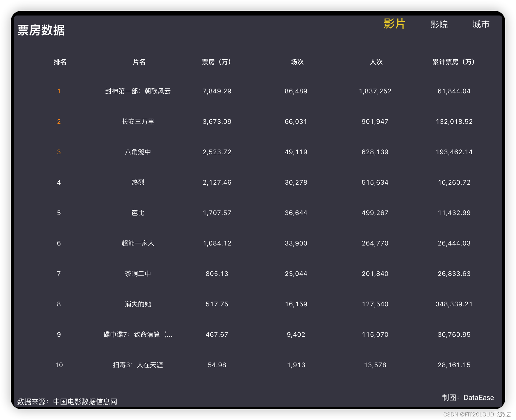Viewport: 516px width, 420px height.
Task: Switch to the 城市 tab
Action: tap(481, 24)
